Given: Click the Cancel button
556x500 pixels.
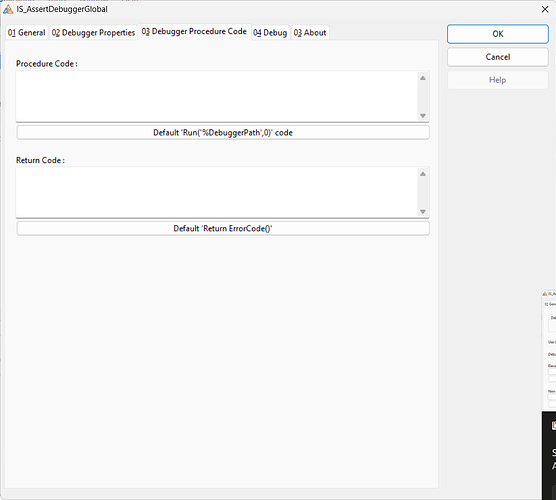Looking at the screenshot, I should tap(497, 57).
